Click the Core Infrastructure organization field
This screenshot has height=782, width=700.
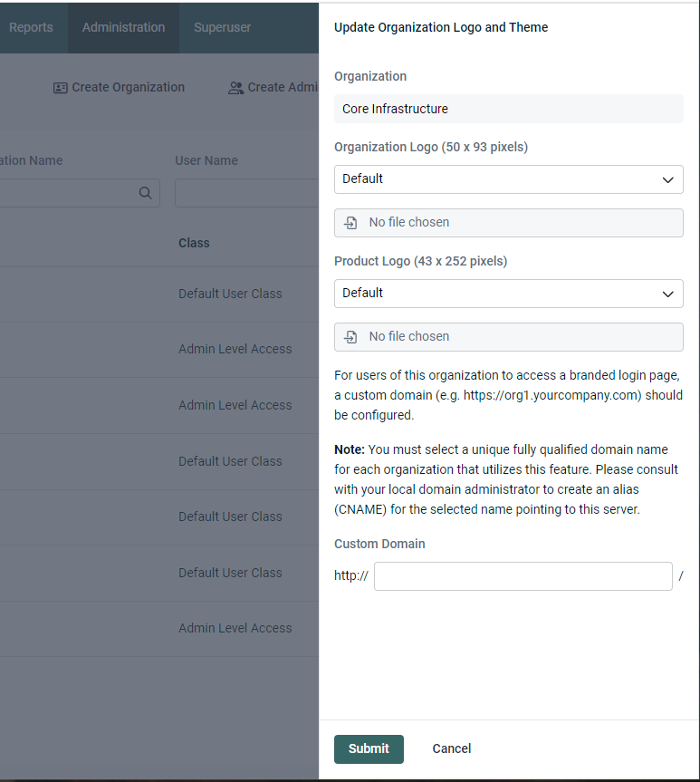(x=509, y=109)
